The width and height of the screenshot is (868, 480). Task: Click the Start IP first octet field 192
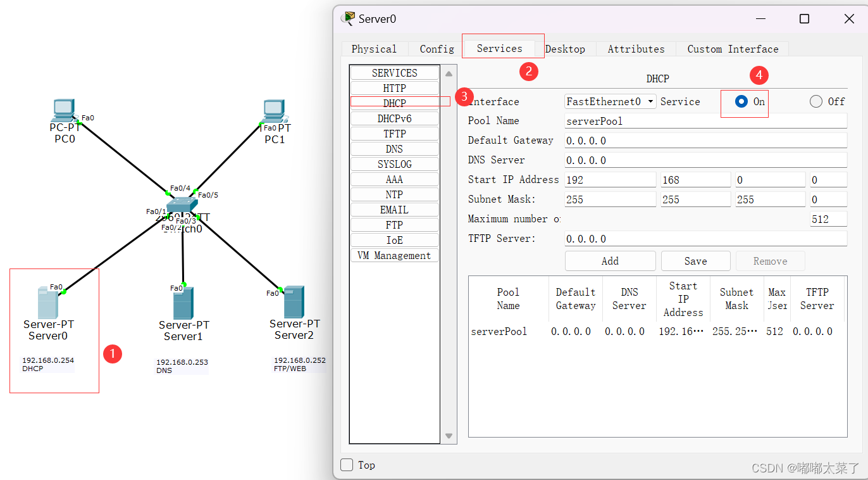610,180
